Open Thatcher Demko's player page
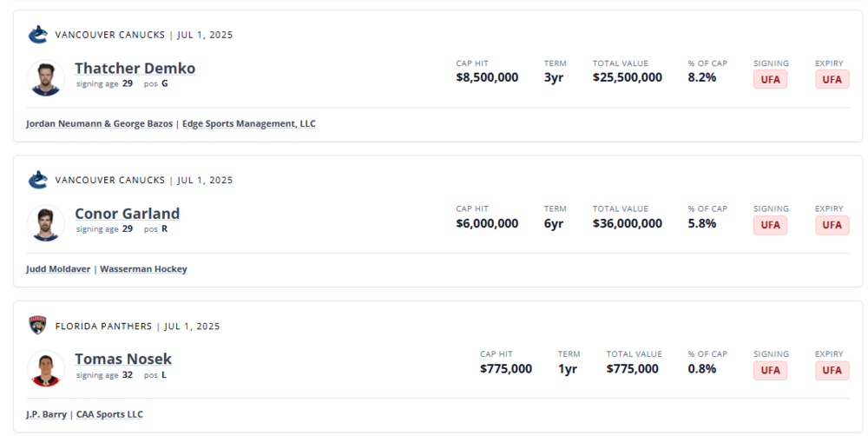Screen dimensions: 868x436 point(135,68)
